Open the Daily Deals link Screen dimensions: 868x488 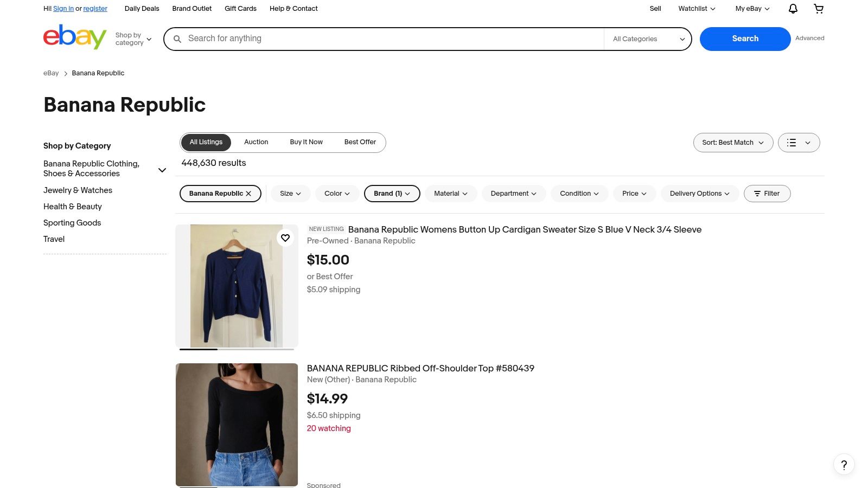pos(142,9)
